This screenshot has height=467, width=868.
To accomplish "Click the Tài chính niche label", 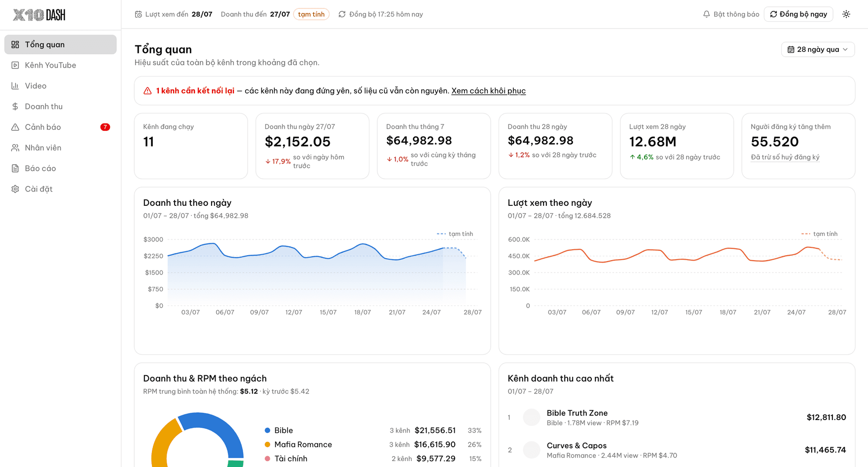I will [291, 459].
